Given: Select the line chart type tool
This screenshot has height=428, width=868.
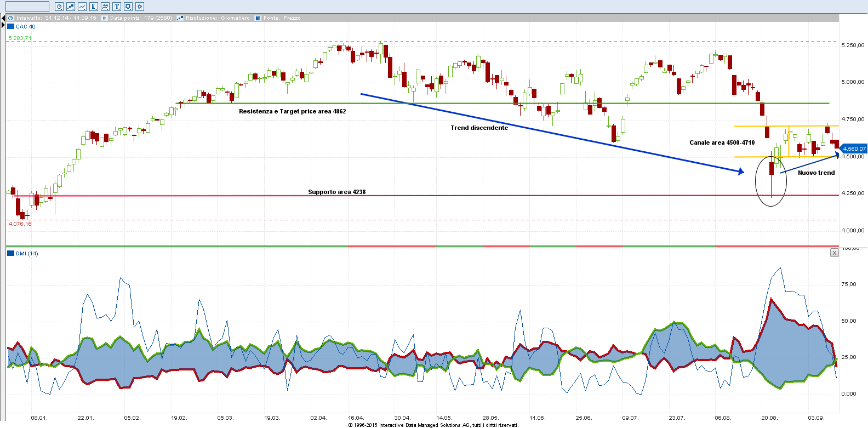Looking at the screenshot, I should click(82, 7).
